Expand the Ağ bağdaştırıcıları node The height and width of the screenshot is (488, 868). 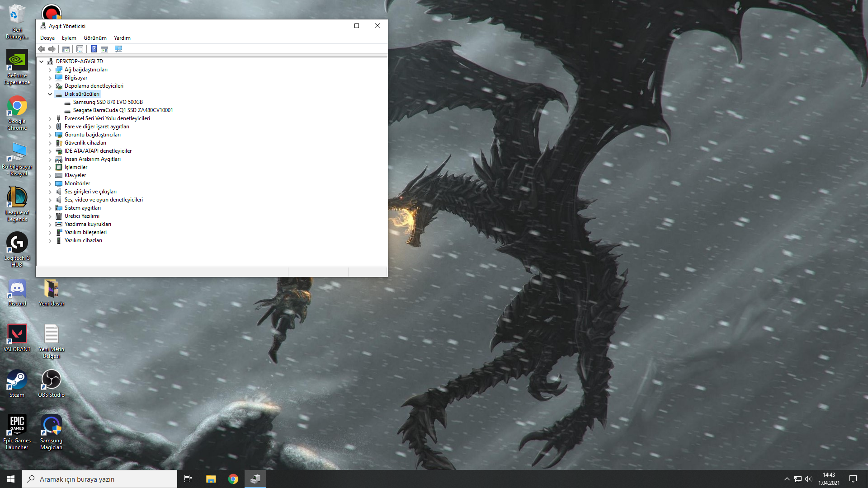pyautogui.click(x=50, y=70)
